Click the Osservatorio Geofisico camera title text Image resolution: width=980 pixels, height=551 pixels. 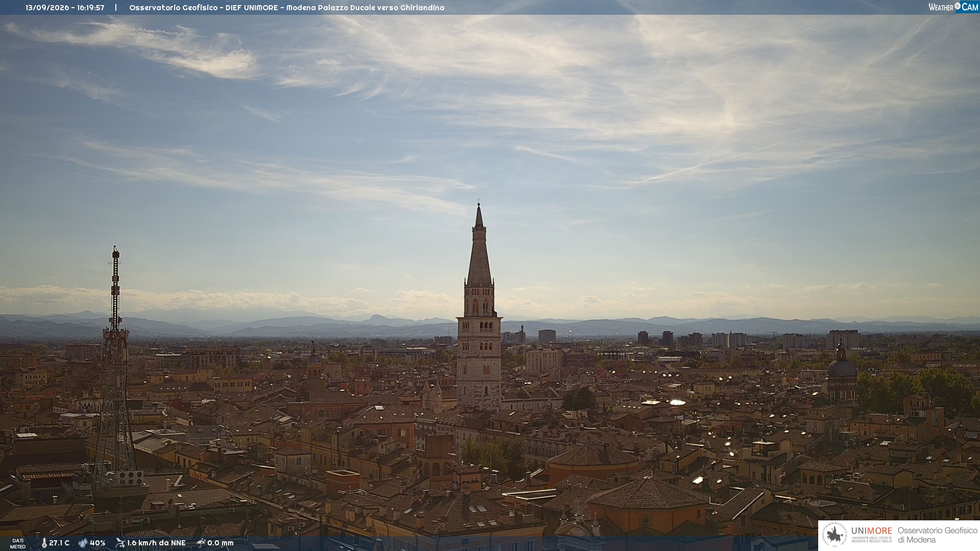(287, 8)
